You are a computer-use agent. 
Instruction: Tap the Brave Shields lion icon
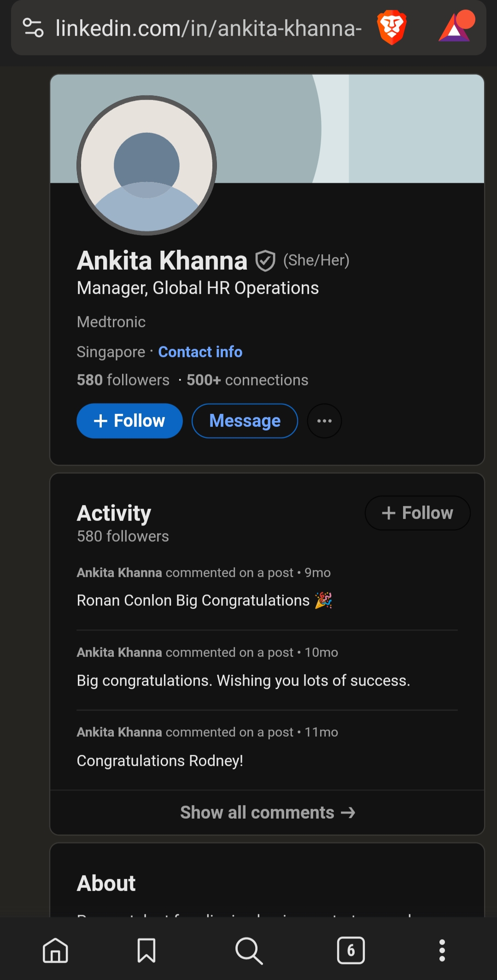(392, 28)
